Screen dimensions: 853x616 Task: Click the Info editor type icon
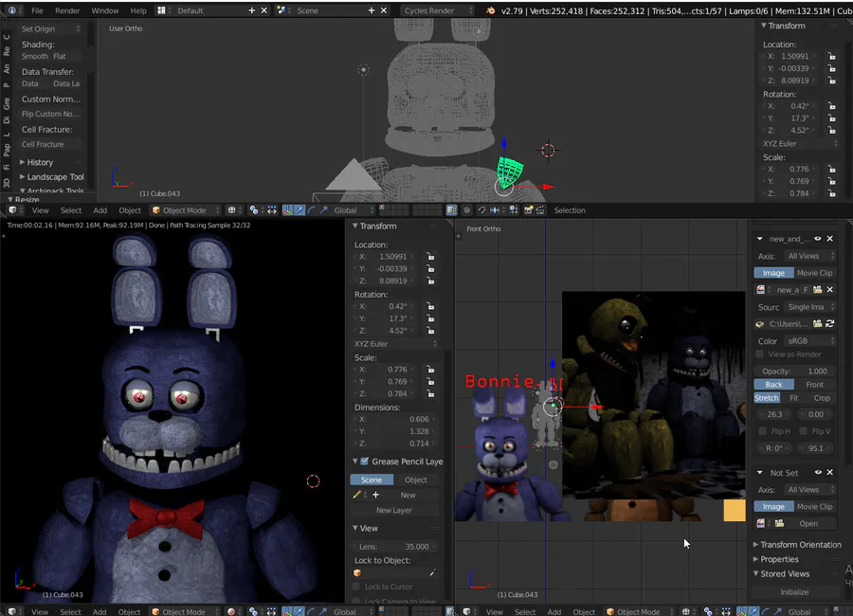(x=12, y=10)
